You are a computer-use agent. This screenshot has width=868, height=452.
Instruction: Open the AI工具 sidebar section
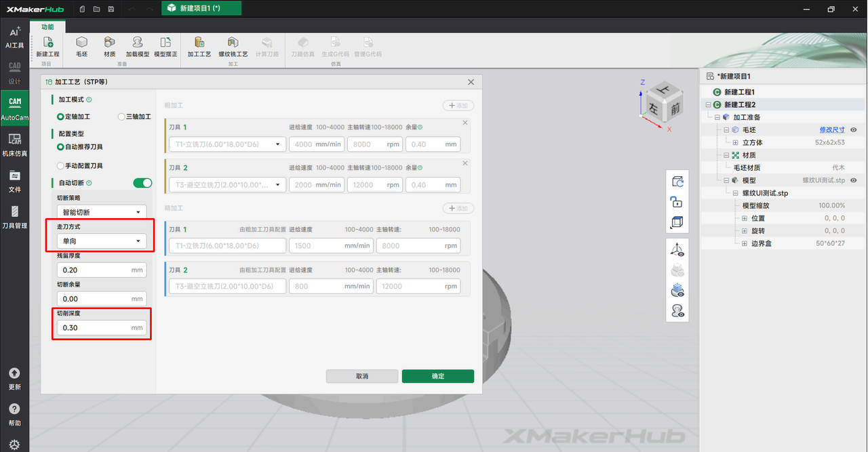pyautogui.click(x=14, y=37)
